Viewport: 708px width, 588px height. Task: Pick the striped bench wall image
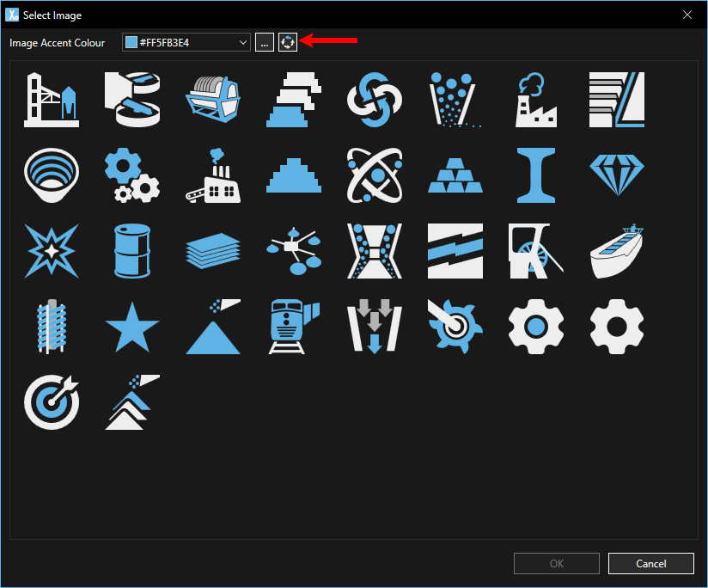coord(617,100)
